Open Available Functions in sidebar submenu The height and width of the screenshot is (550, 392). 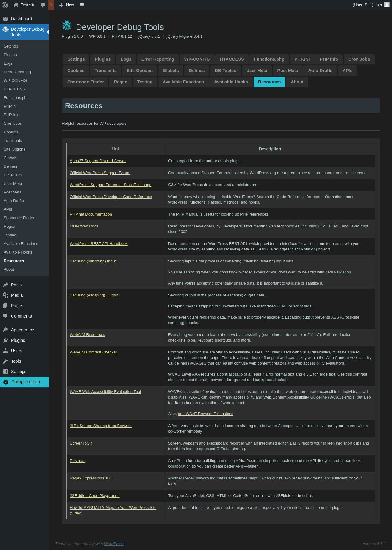pos(24,244)
